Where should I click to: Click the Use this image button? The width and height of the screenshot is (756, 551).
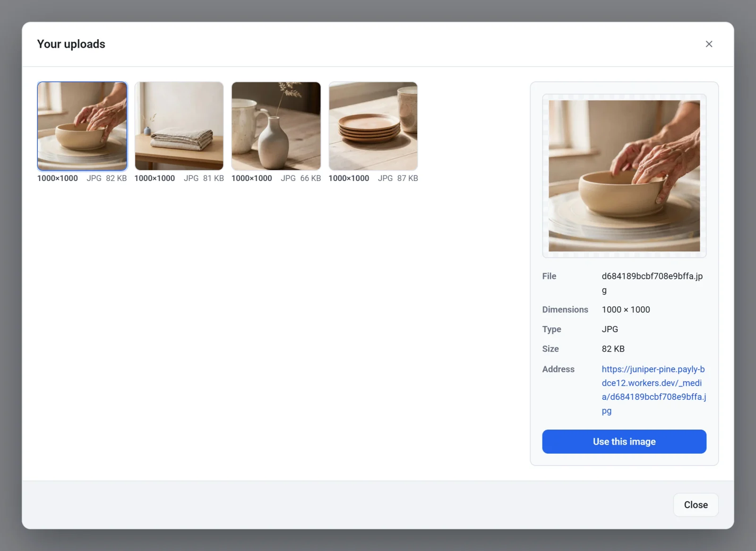(624, 441)
